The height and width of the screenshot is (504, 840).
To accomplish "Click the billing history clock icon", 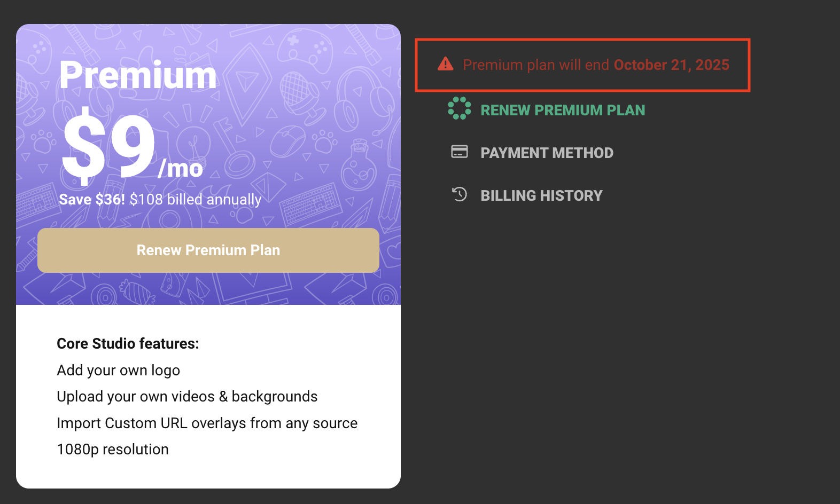I will (x=460, y=194).
